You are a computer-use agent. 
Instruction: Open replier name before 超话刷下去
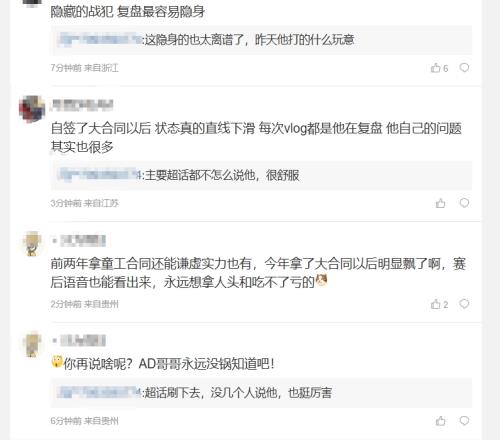100,392
